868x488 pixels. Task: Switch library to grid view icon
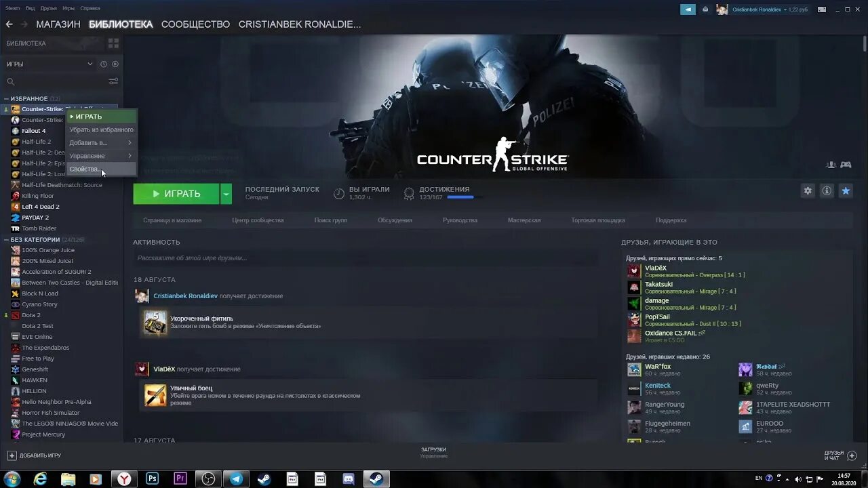coord(113,43)
